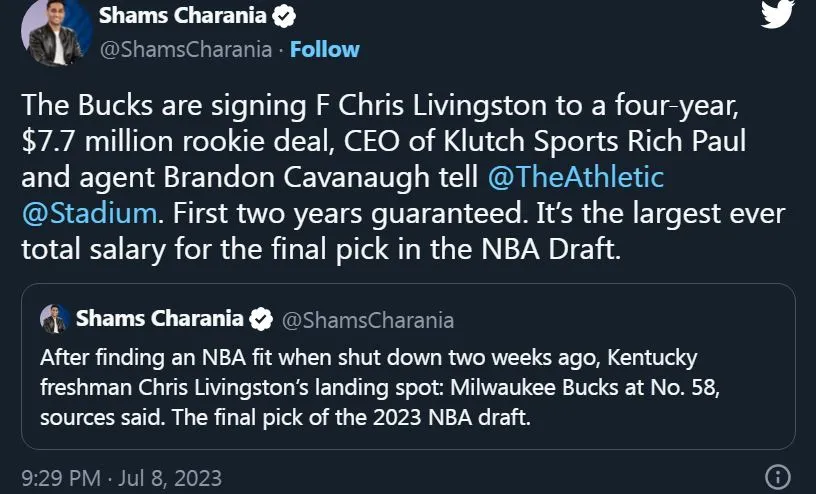Click the 9:29 PM Jul 8, 2023 timestamp

pyautogui.click(x=121, y=477)
